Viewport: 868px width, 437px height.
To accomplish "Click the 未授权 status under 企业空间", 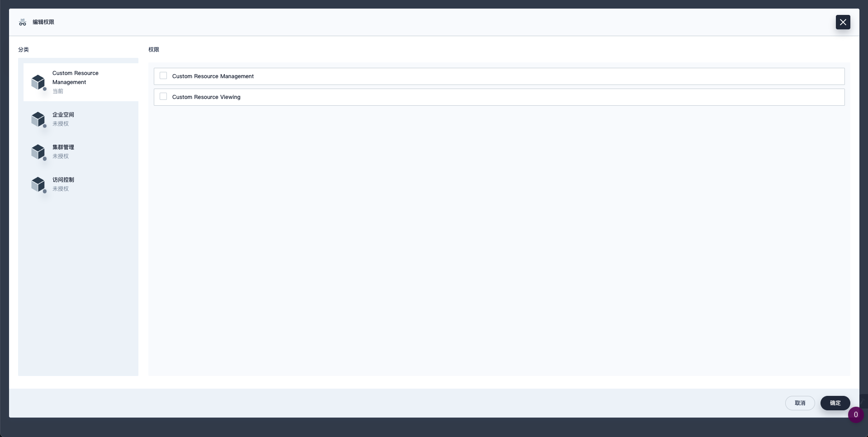I will click(61, 124).
